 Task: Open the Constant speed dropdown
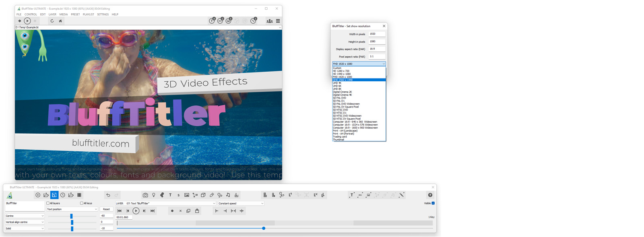coord(241,204)
